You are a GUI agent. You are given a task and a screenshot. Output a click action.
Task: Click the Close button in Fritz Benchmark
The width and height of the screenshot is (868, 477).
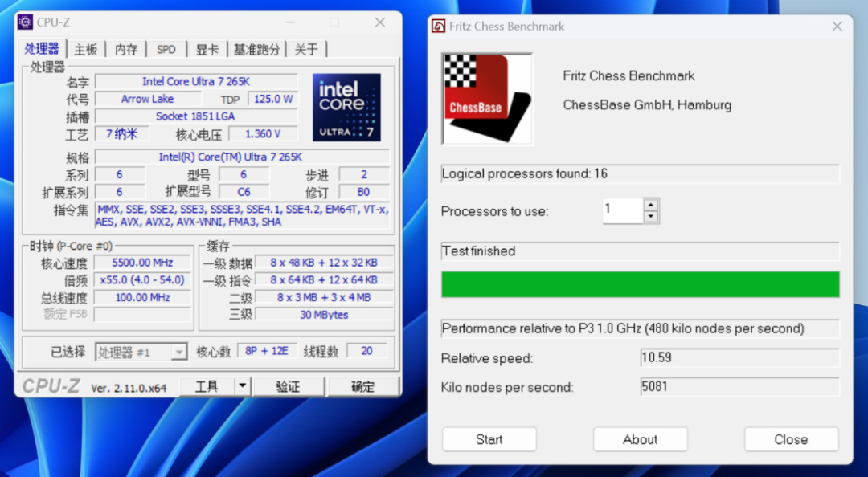(x=791, y=439)
